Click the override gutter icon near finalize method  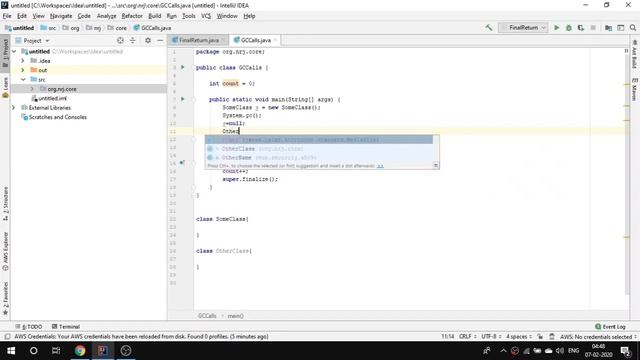182,163
